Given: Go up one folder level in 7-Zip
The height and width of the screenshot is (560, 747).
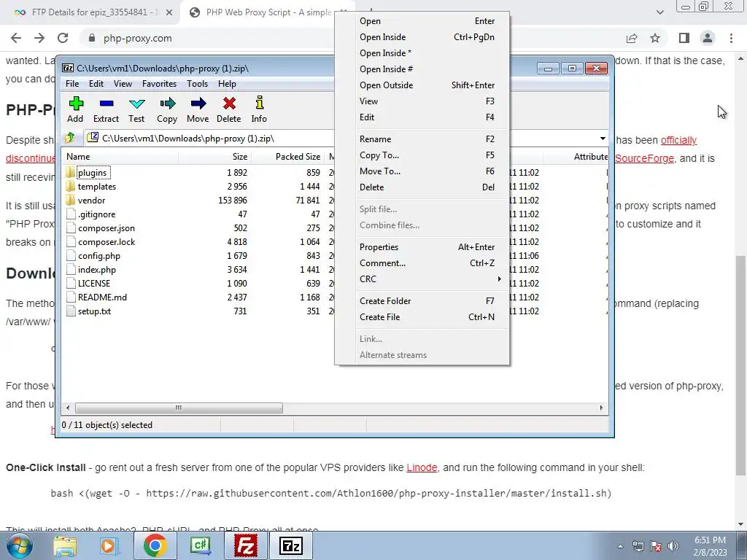Looking at the screenshot, I should 70,138.
